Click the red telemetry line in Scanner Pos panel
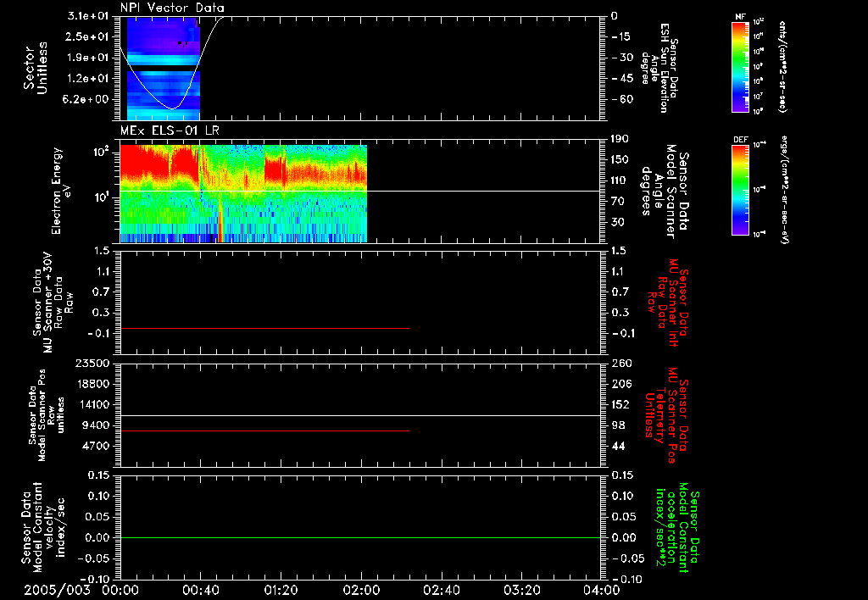The height and width of the screenshot is (600, 868). click(264, 431)
